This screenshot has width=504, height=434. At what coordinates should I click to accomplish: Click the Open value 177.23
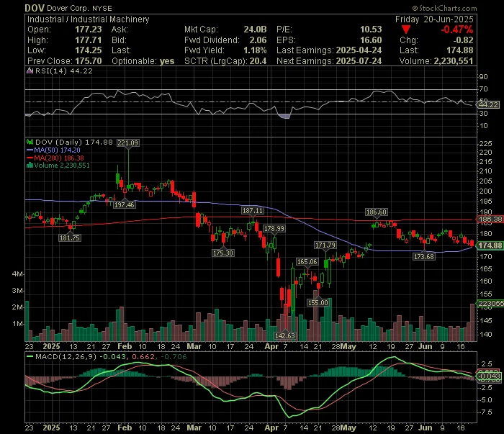89,30
